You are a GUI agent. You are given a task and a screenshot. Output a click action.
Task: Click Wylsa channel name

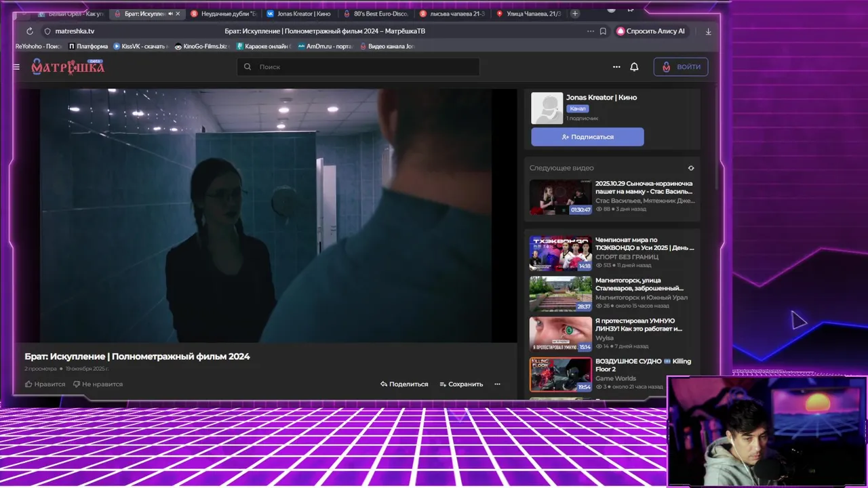click(604, 338)
